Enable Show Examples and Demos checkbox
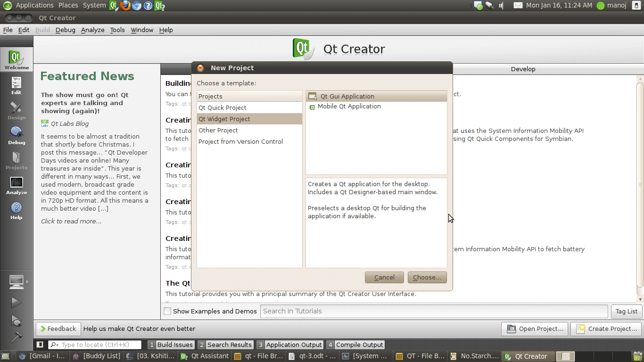The width and height of the screenshot is (644, 362). coord(167,311)
